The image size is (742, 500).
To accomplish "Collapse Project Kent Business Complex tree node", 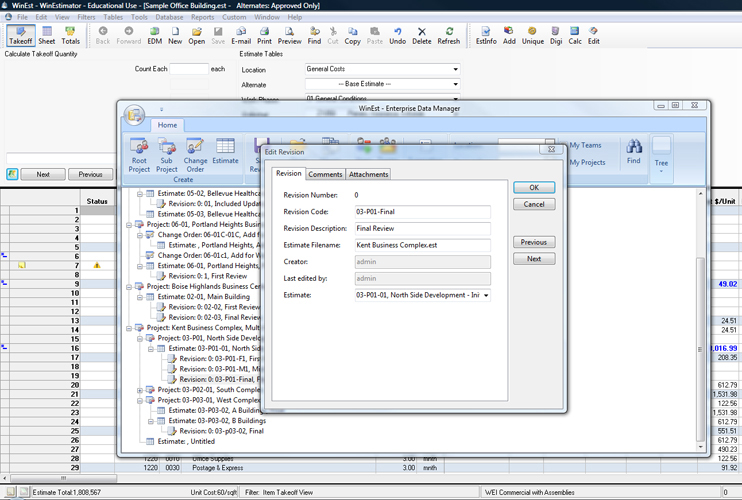I will 129,328.
